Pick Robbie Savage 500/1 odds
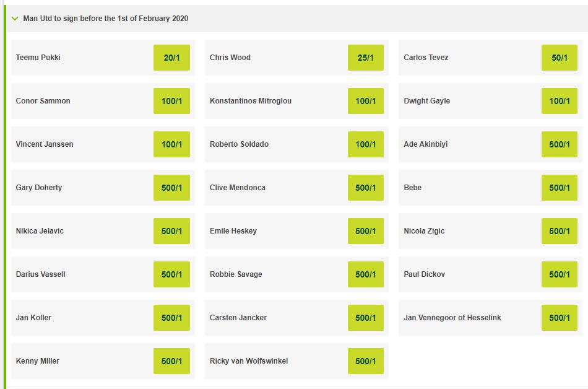This screenshot has height=389, width=588. click(x=365, y=274)
